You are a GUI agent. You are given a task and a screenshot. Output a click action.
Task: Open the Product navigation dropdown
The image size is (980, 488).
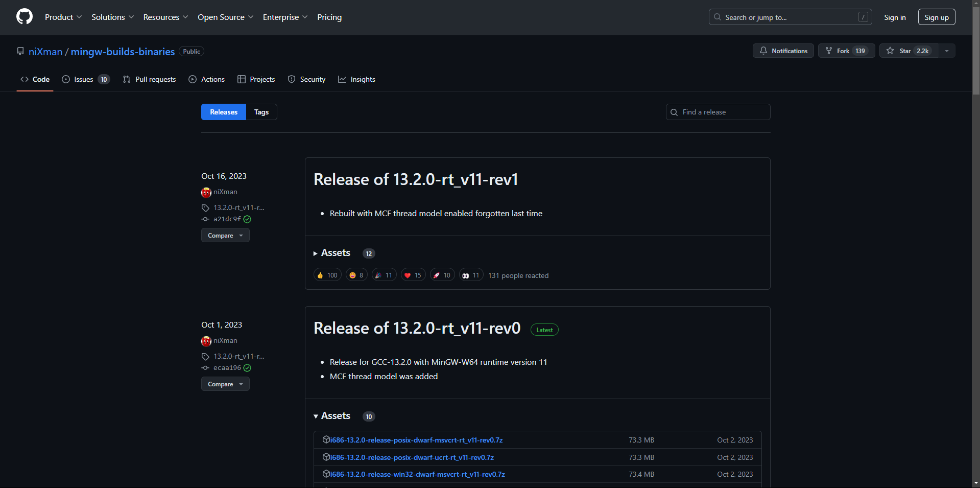pyautogui.click(x=63, y=17)
